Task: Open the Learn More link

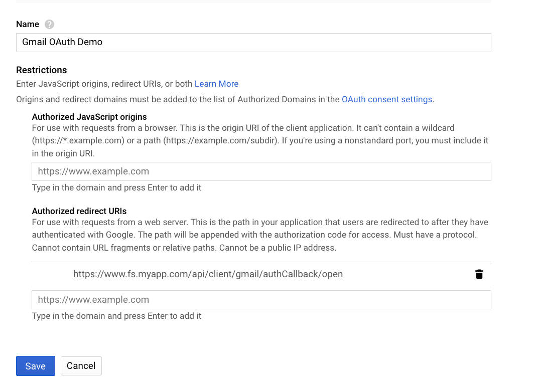Action: [x=216, y=84]
